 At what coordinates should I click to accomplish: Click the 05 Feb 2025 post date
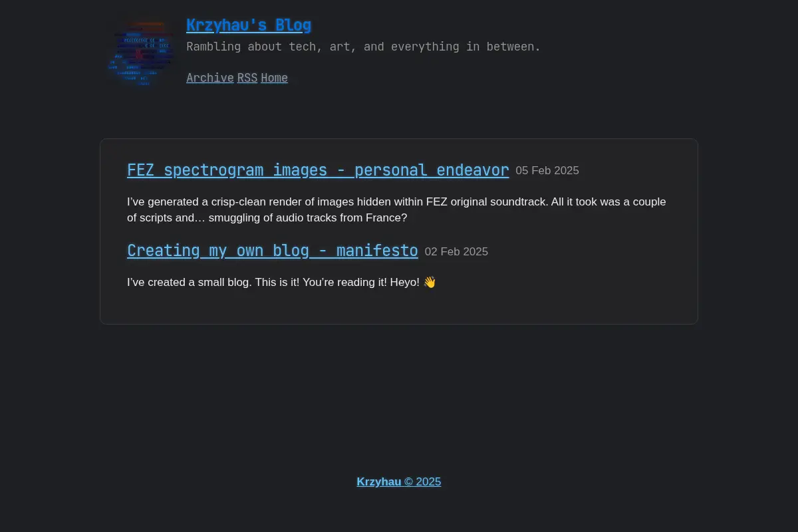pos(547,171)
